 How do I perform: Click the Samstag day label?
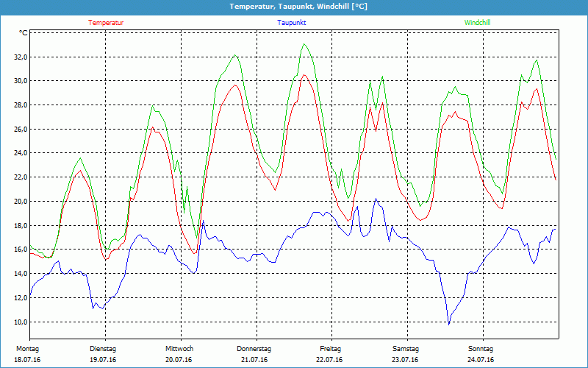coord(406,349)
